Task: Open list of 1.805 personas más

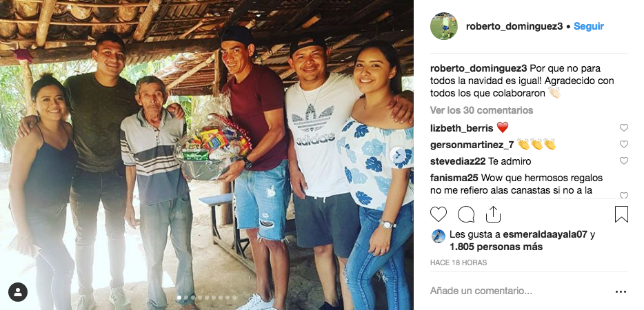Action: tap(496, 247)
